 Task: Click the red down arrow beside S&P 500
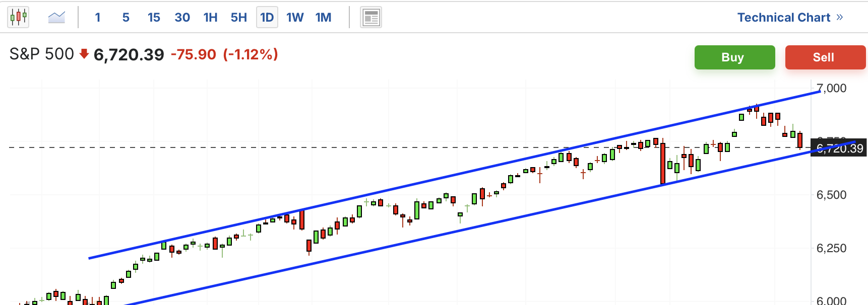[x=84, y=54]
